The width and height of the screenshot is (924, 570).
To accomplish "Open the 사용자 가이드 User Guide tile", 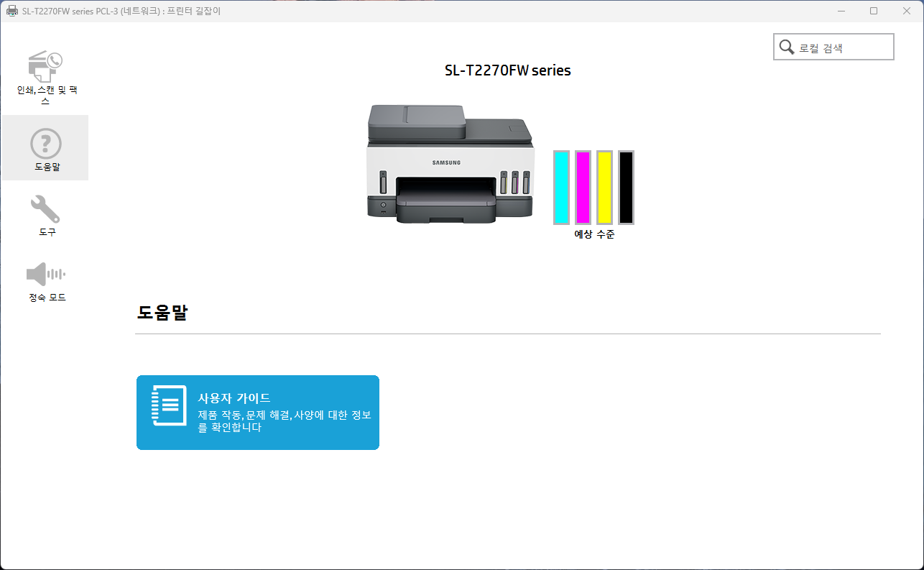I will (258, 413).
